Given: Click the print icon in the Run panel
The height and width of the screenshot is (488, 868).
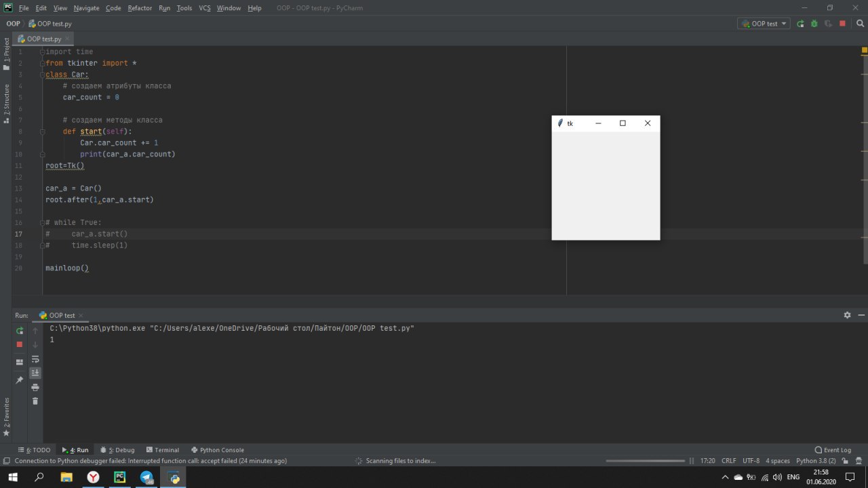Looking at the screenshot, I should [35, 387].
